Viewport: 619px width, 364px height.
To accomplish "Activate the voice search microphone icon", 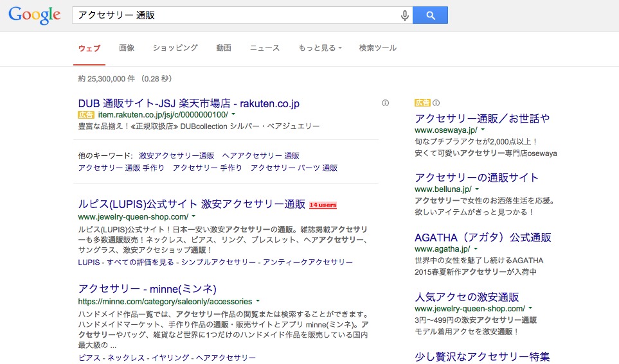I will click(405, 15).
